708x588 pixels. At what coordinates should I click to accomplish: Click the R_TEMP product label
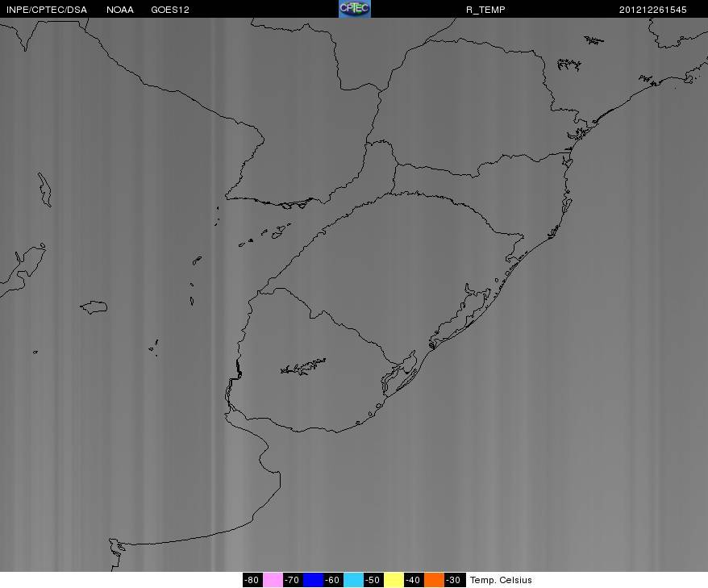click(485, 10)
